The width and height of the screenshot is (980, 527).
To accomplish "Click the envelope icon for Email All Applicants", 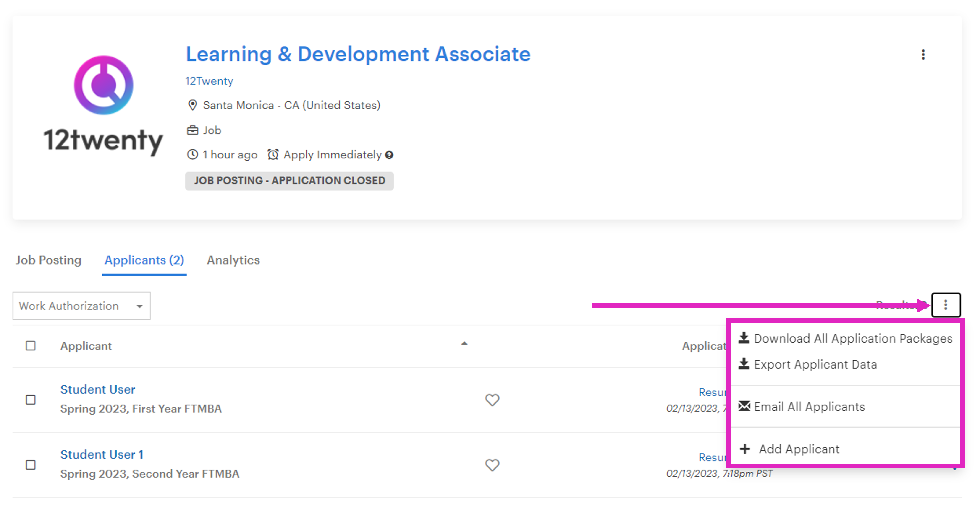I will (744, 406).
